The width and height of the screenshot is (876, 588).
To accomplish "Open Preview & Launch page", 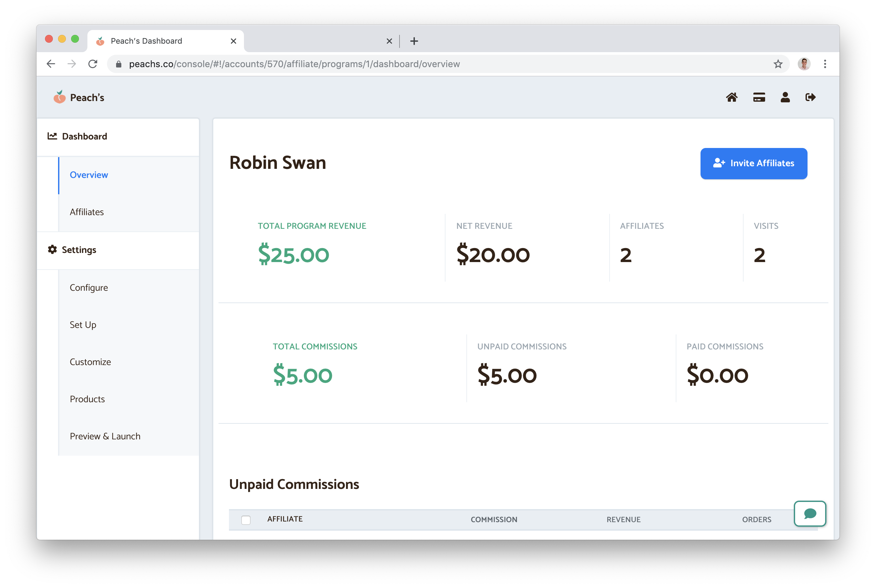I will 105,436.
